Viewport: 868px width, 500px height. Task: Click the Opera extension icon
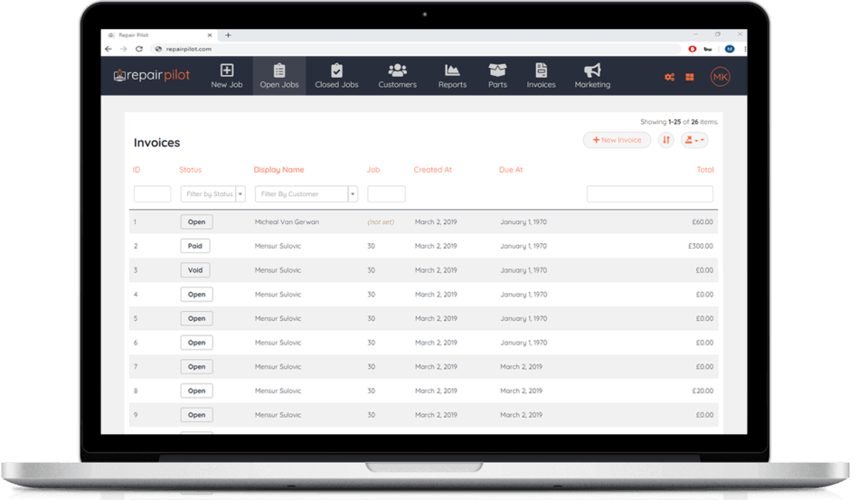point(692,49)
